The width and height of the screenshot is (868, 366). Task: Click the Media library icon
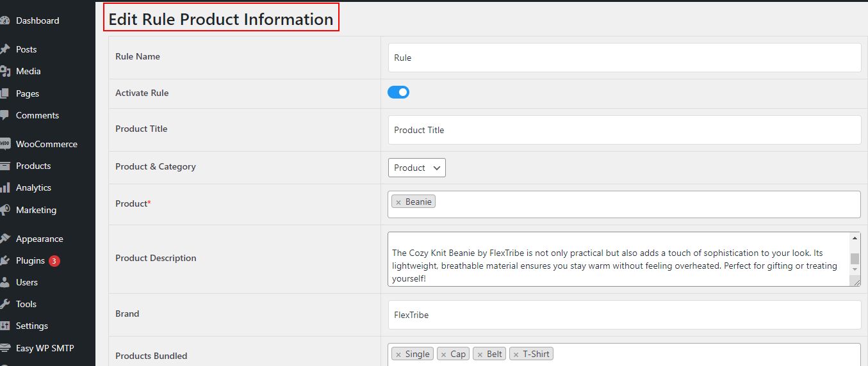[4, 71]
